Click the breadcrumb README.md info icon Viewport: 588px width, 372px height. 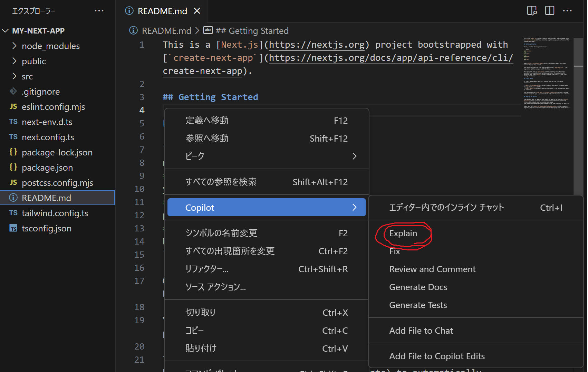coord(134,31)
